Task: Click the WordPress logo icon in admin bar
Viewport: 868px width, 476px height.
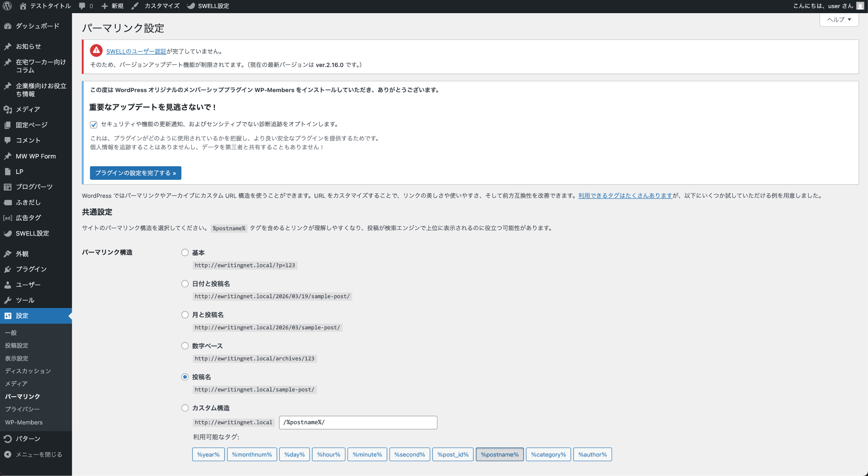Action: (7, 6)
